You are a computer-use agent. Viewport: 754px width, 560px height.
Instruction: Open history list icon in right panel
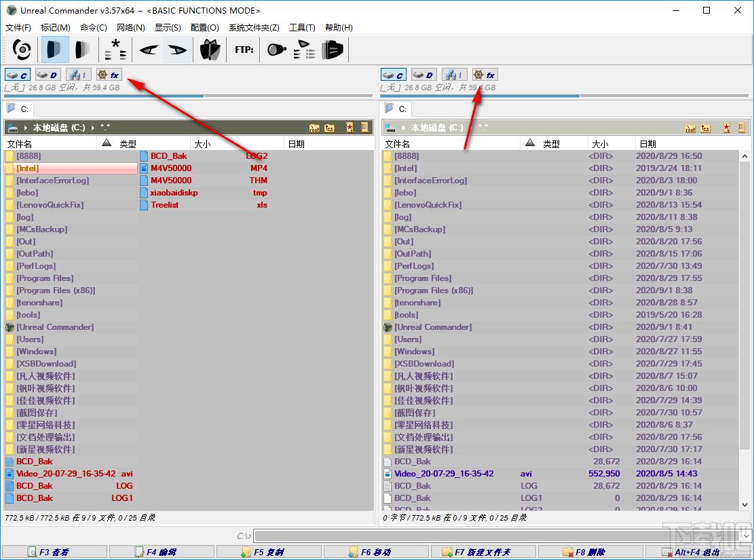741,128
